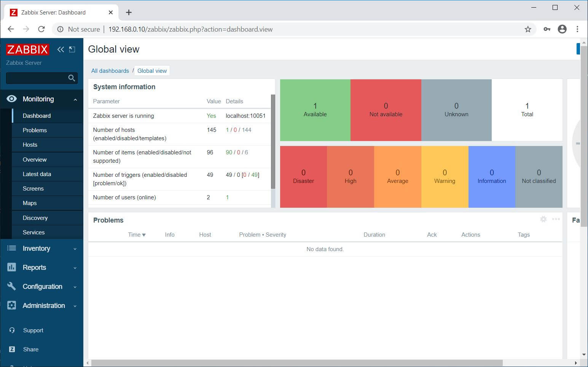Sort Problems by the Time column
This screenshot has height=367, width=588.
137,235
